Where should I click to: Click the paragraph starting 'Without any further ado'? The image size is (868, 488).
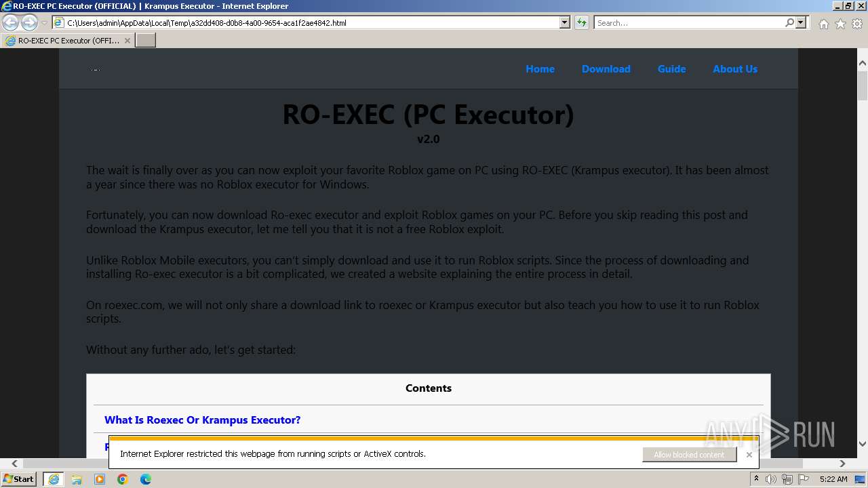pos(191,350)
